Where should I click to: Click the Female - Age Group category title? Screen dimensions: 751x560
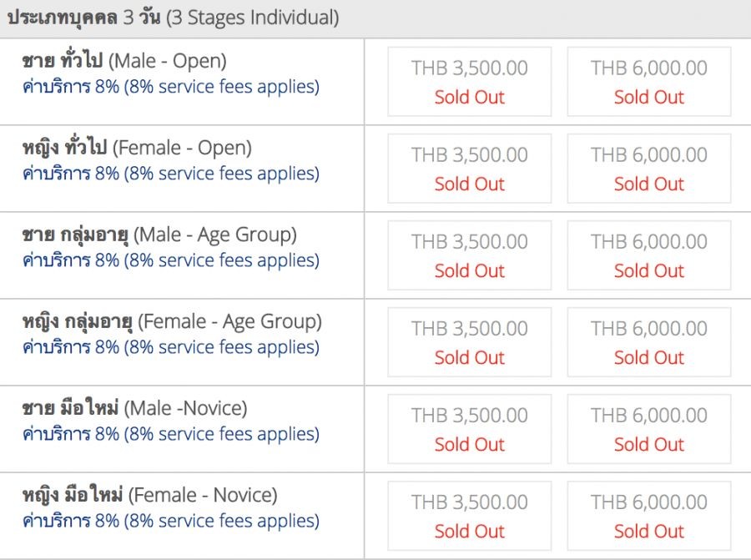click(172, 322)
